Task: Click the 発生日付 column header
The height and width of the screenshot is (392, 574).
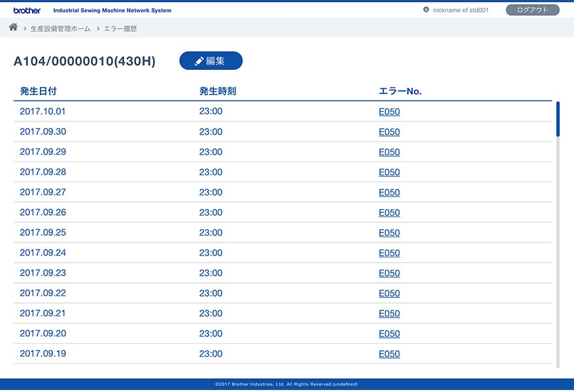Action: point(38,91)
